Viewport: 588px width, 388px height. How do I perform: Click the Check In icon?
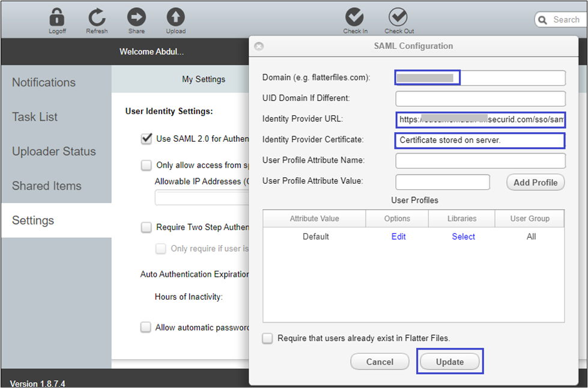coord(355,17)
